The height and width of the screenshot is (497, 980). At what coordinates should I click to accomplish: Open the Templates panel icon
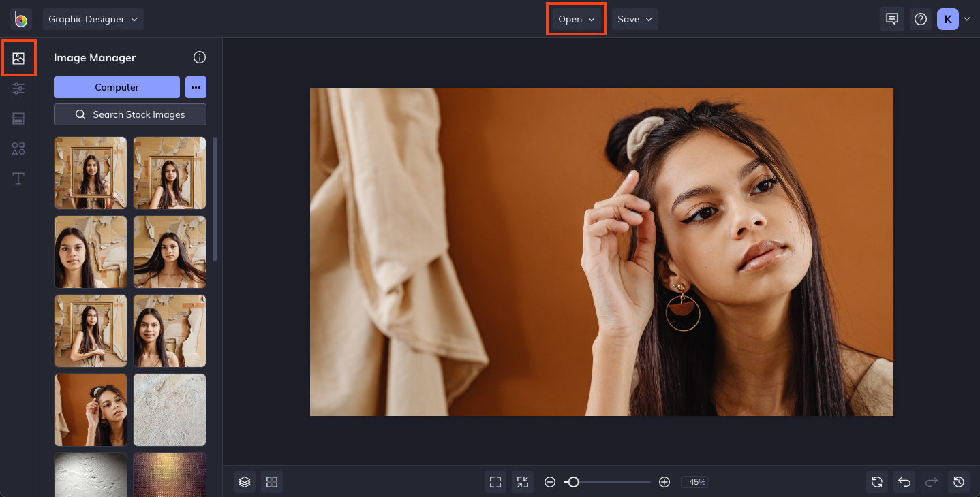click(18, 118)
